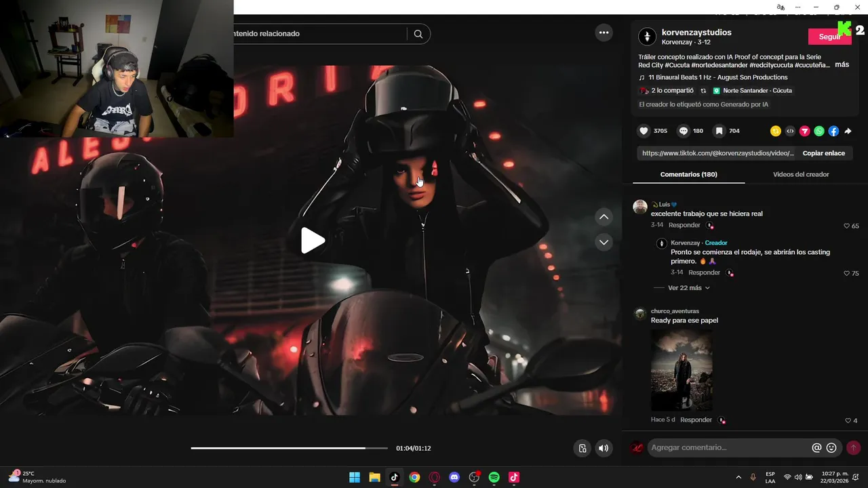Open korvenzaystudios username link

pyautogui.click(x=696, y=33)
